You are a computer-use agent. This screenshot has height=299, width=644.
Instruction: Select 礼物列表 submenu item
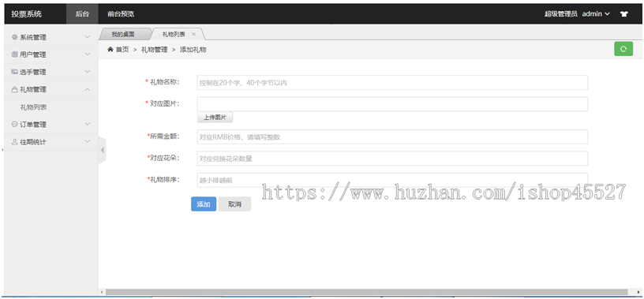point(33,107)
